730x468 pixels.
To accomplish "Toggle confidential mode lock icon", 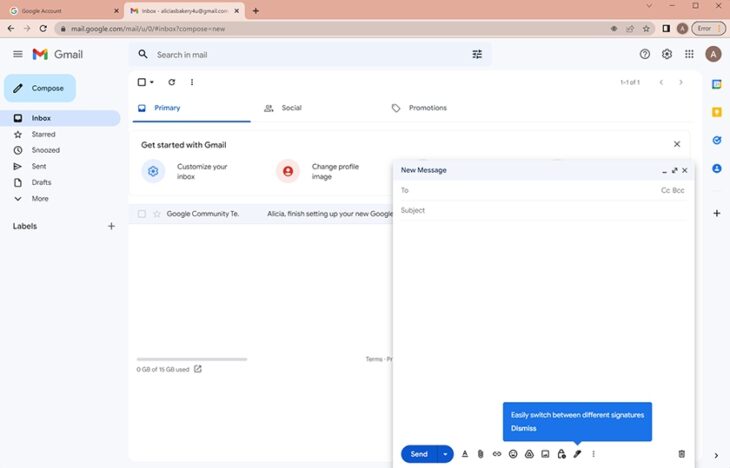I will tap(561, 454).
